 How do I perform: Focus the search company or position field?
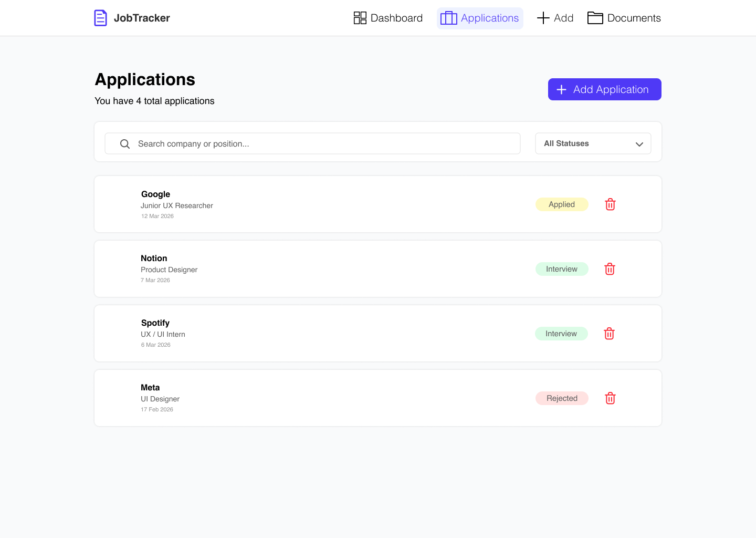pos(312,143)
